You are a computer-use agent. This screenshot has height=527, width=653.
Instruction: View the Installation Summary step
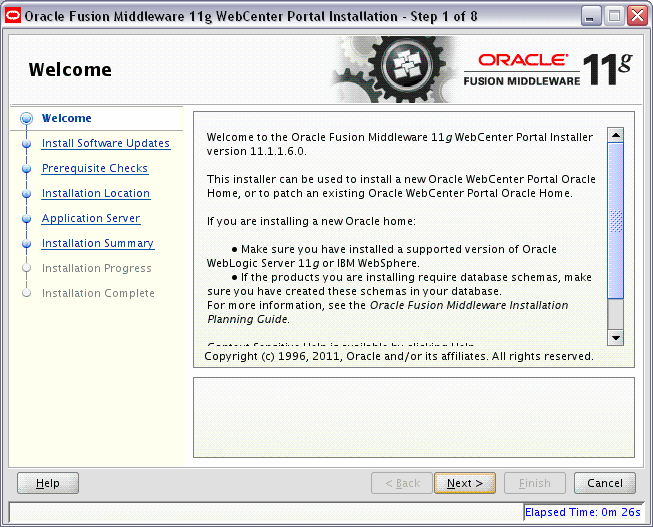98,243
